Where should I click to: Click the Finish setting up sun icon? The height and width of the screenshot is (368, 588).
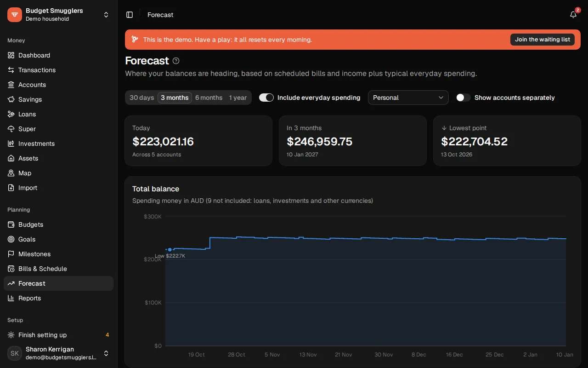click(11, 335)
